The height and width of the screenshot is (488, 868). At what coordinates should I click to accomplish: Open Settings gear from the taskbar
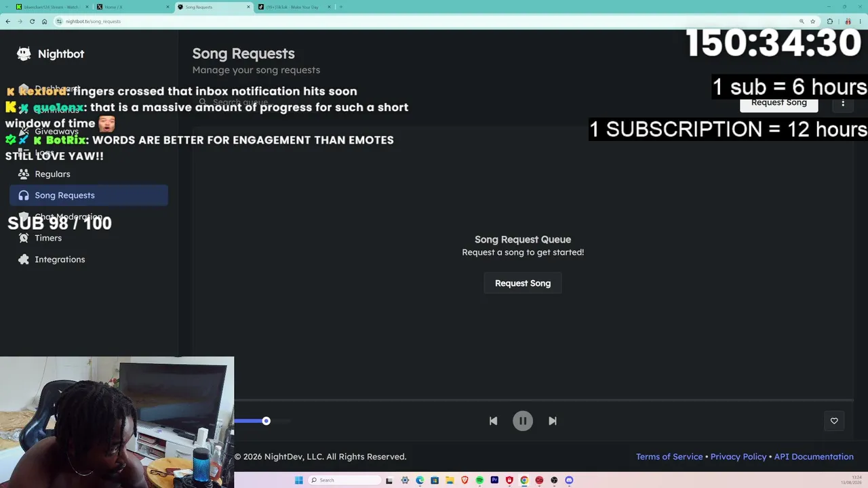coord(405,481)
